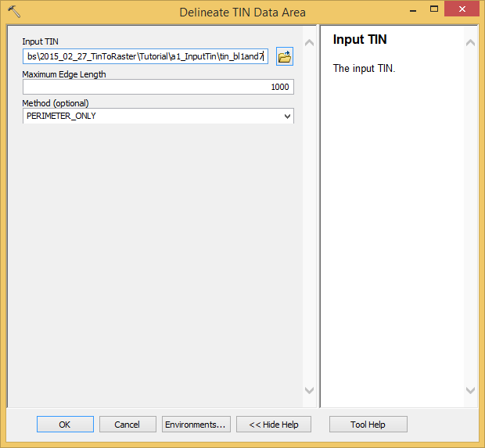
Task: Confirm with the OK button
Action: point(65,425)
